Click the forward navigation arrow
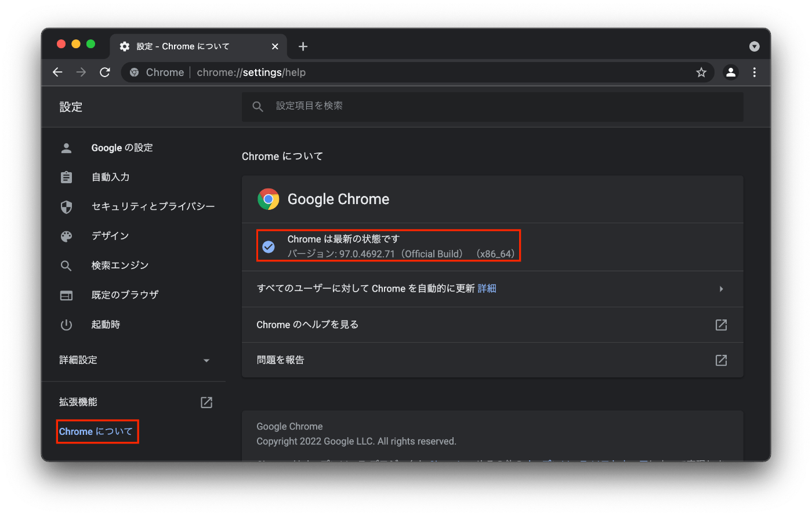This screenshot has height=516, width=812. [x=81, y=72]
